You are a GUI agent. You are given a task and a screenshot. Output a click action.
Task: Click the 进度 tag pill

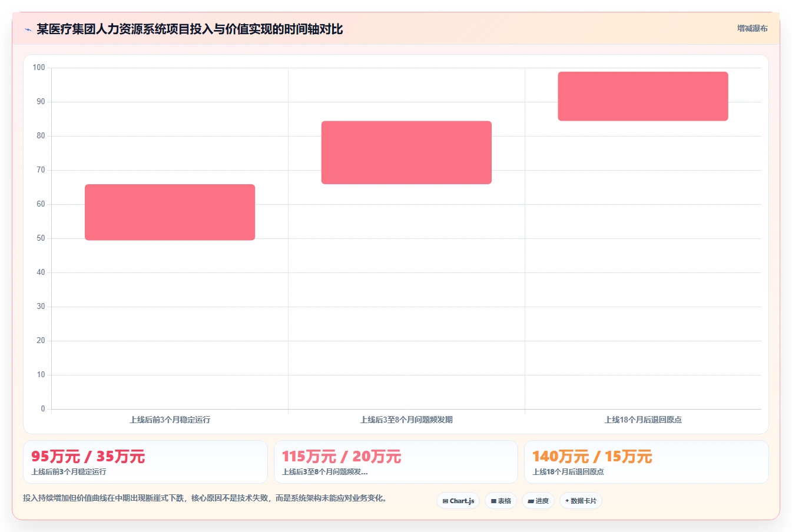pos(538,501)
